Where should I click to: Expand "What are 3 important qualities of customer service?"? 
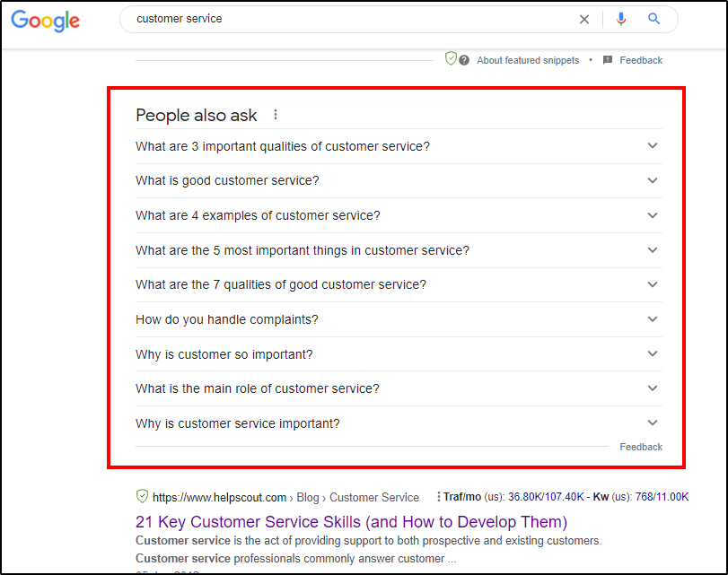653,146
